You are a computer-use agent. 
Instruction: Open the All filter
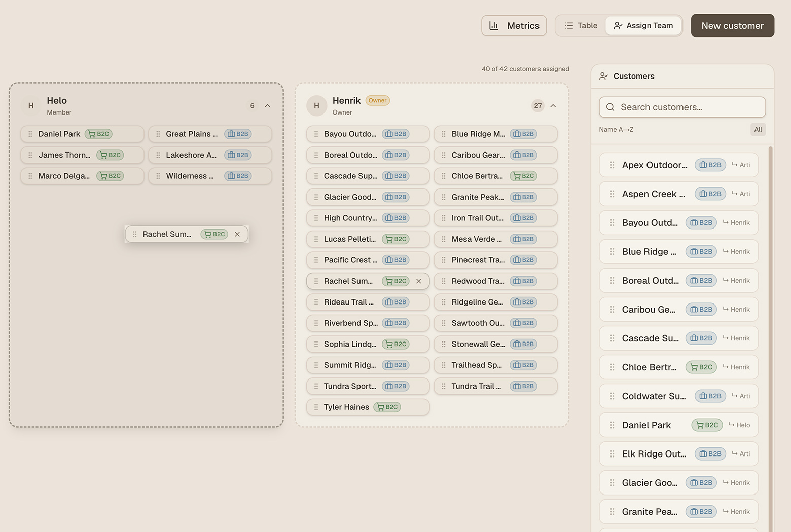758,130
